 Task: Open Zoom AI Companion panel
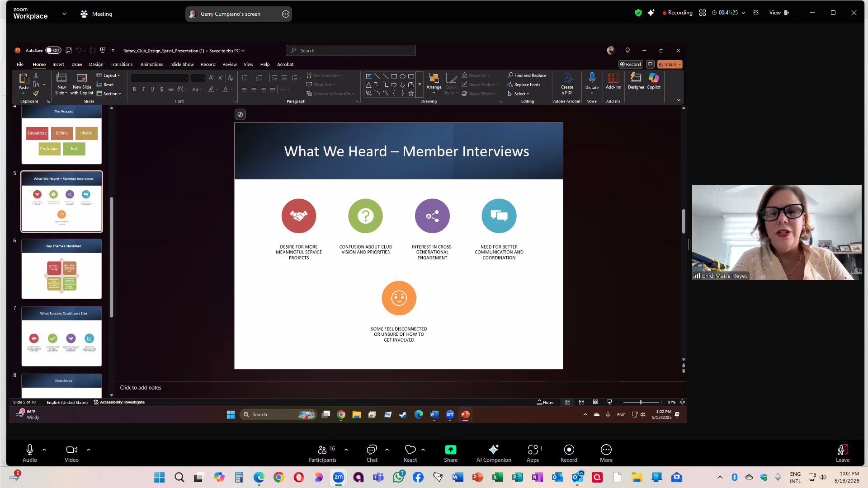[x=493, y=450]
